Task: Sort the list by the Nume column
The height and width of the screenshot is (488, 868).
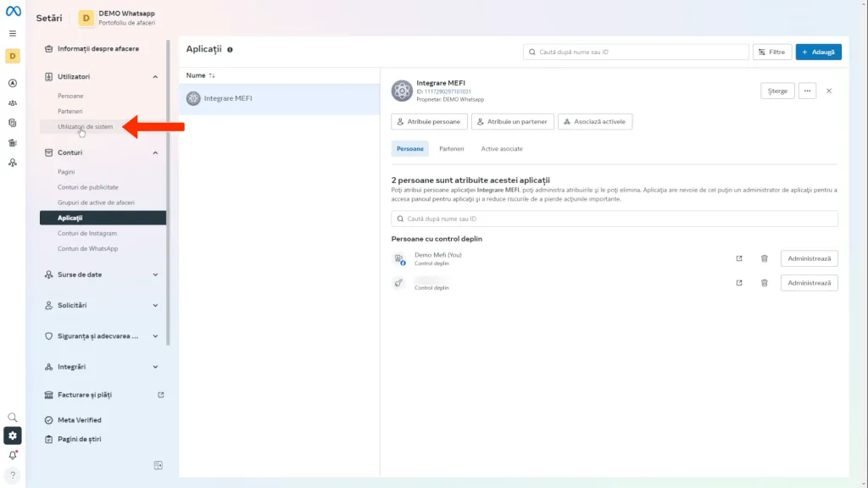Action: click(200, 75)
